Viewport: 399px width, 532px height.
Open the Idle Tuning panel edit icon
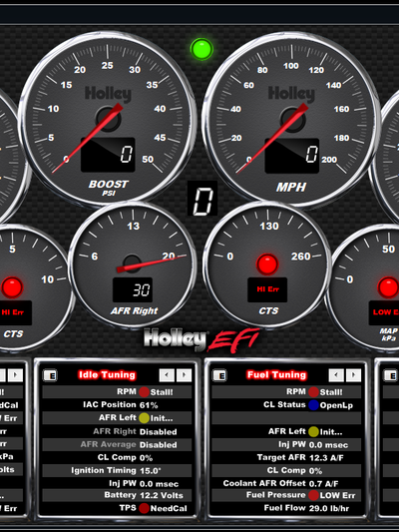point(50,375)
